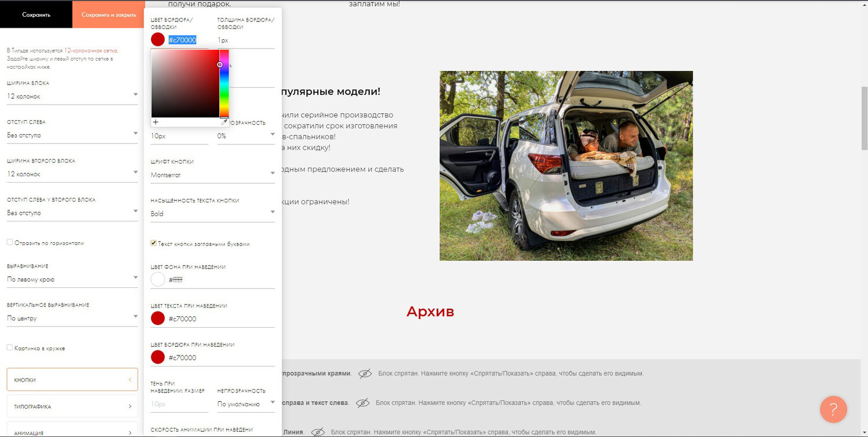Viewport: 868px width, 437px height.
Task: Enable Картинка в кружке checkbox
Action: click(10, 348)
